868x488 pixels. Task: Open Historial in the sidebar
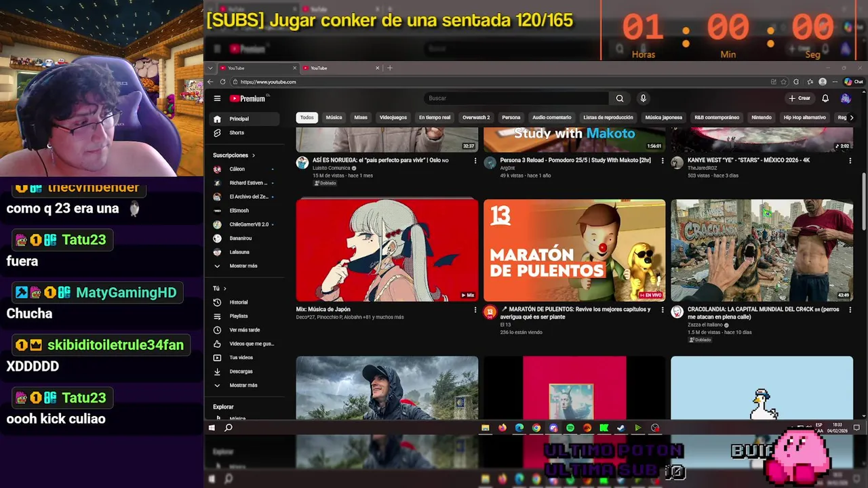tap(243, 302)
